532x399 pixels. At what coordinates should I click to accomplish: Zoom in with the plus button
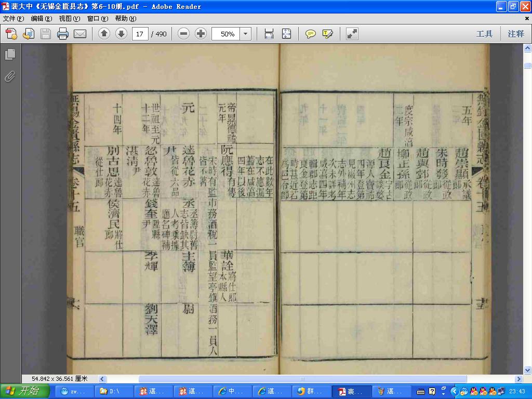pyautogui.click(x=201, y=34)
